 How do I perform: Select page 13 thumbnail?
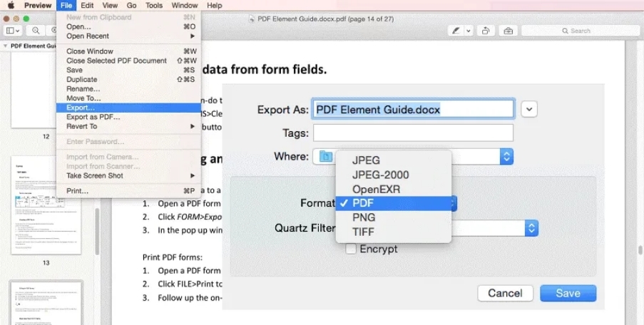pyautogui.click(x=46, y=205)
